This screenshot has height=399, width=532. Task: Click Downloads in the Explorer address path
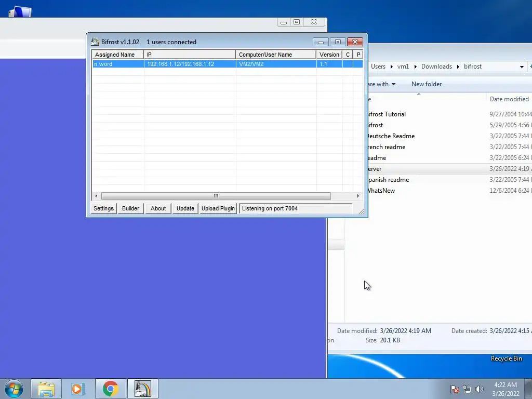pos(436,66)
